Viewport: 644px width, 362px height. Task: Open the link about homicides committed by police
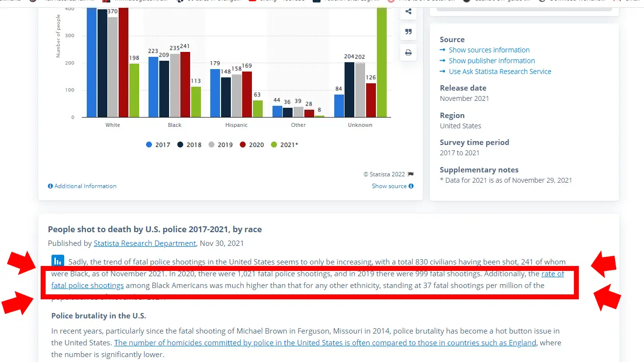click(325, 343)
